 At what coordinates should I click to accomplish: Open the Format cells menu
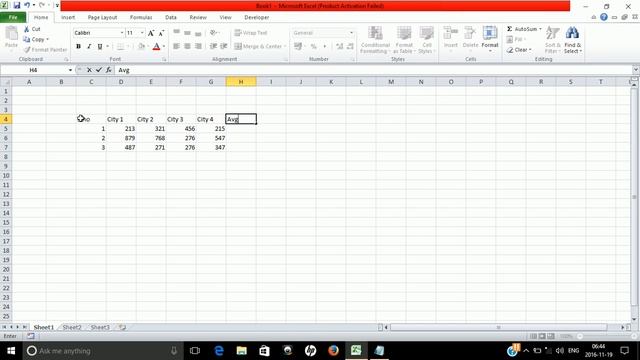click(490, 39)
